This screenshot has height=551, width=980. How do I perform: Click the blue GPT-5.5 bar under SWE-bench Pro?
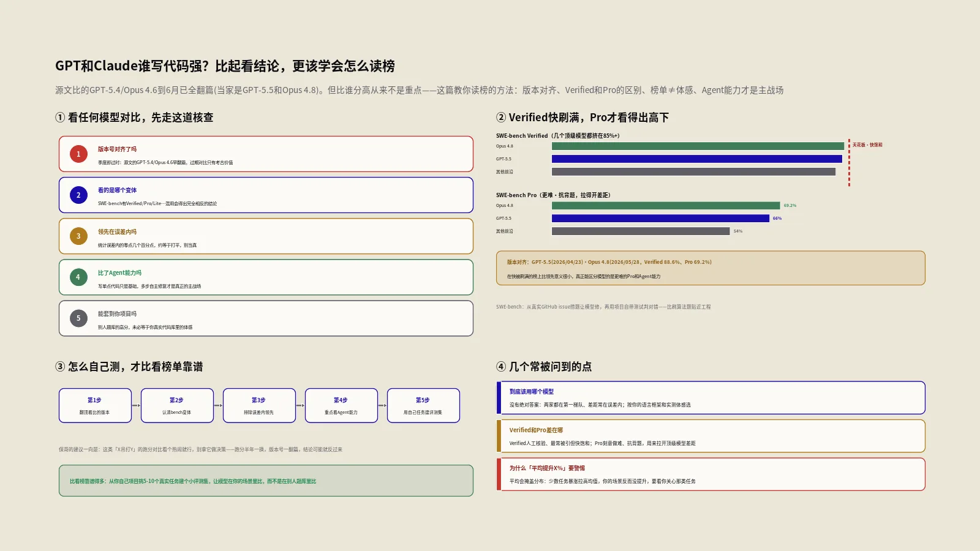660,219
